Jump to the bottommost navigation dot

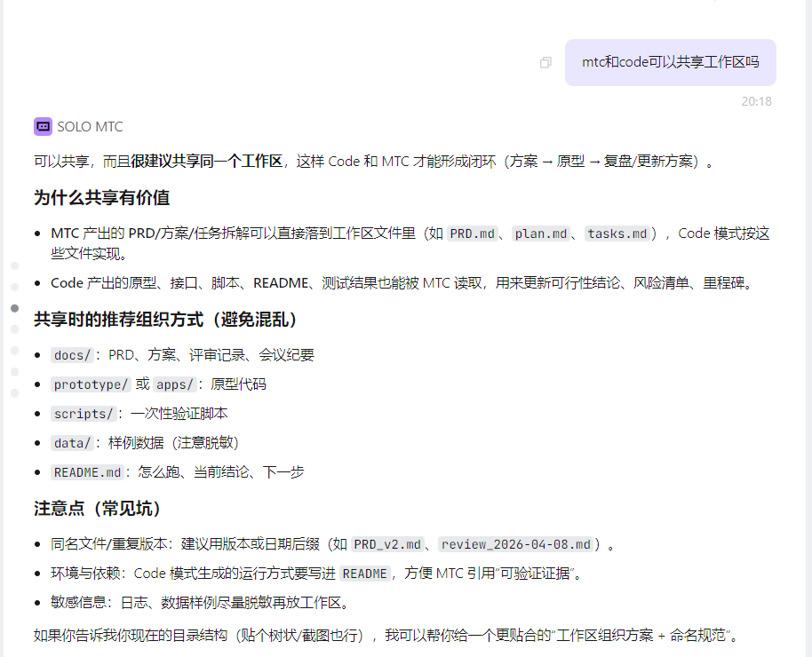click(14, 392)
